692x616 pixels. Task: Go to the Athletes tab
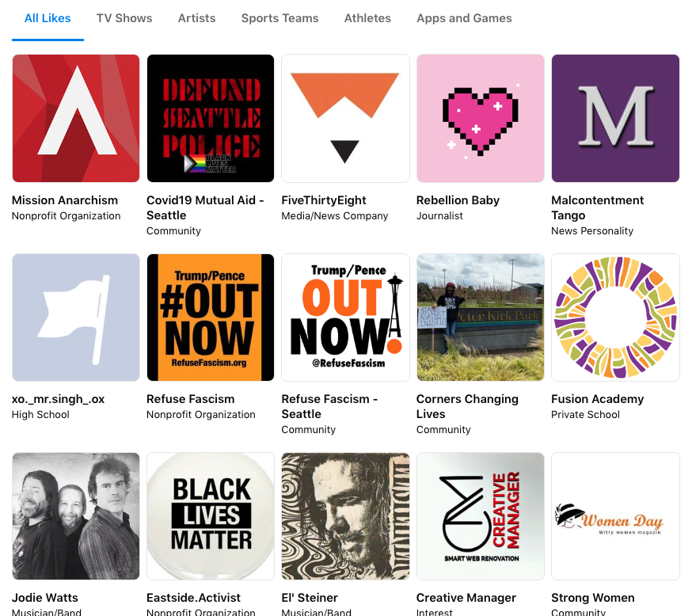click(367, 18)
